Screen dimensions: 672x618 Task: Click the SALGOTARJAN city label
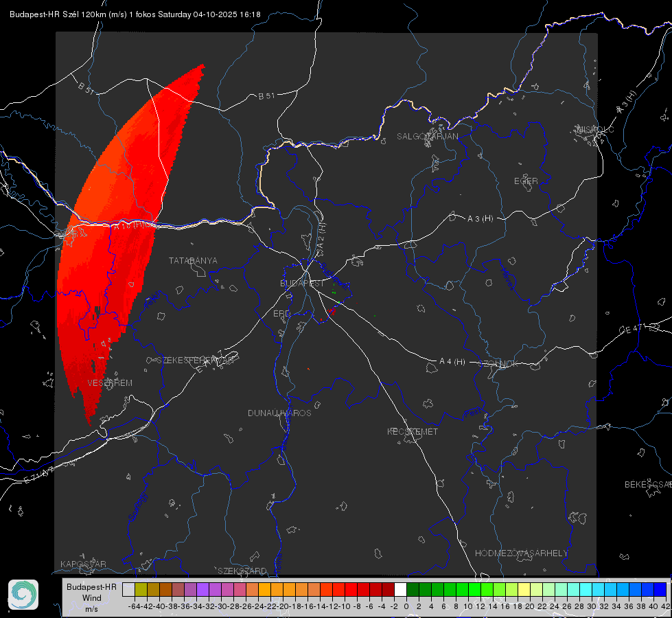click(427, 137)
